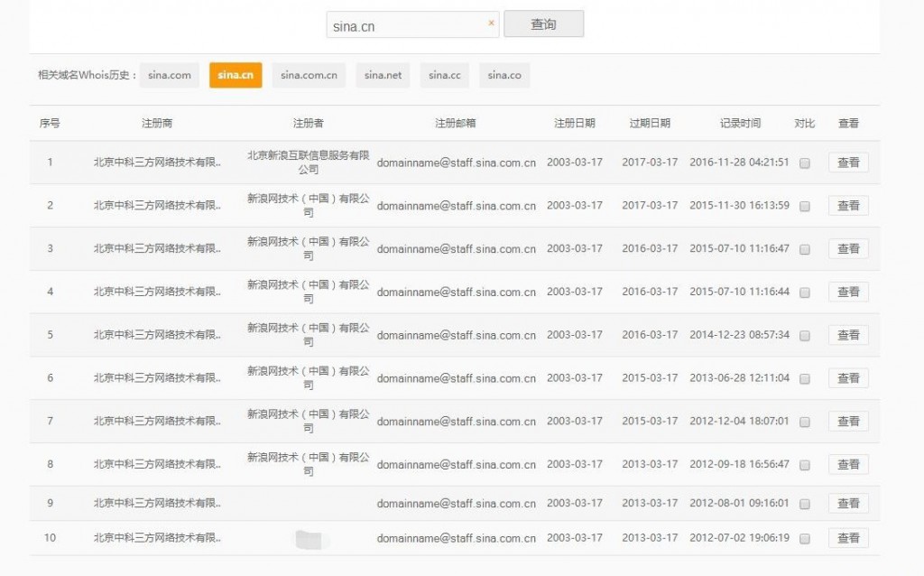This screenshot has width=924, height=576.
Task: Tick the compare checkbox for row 1
Action: pos(804,163)
